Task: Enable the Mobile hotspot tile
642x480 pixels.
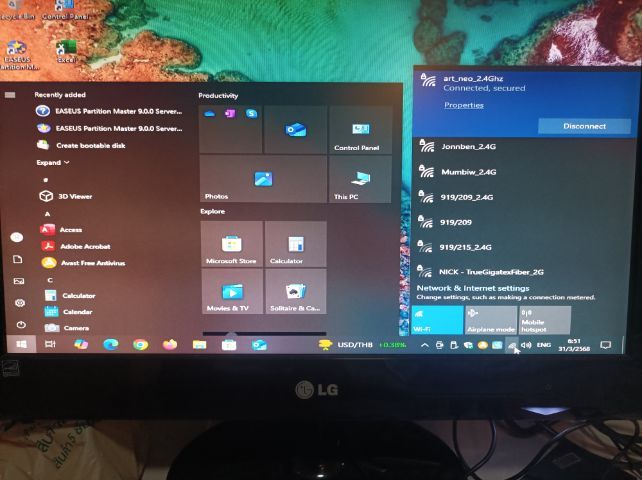Action: 545,320
